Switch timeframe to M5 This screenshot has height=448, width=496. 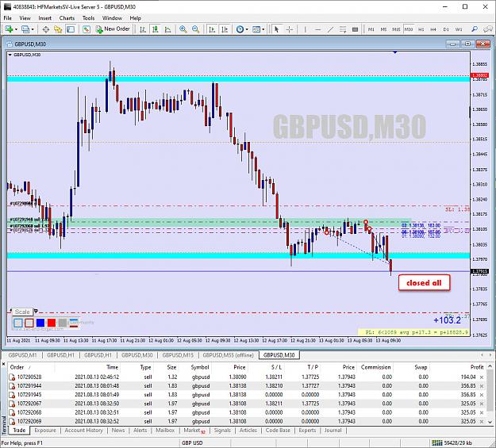pyautogui.click(x=383, y=29)
